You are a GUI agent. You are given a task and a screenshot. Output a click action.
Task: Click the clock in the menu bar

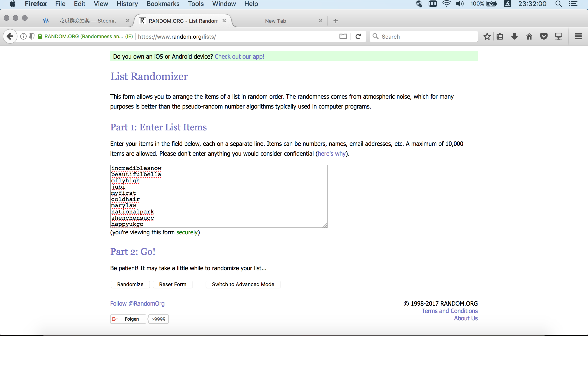coord(532,4)
